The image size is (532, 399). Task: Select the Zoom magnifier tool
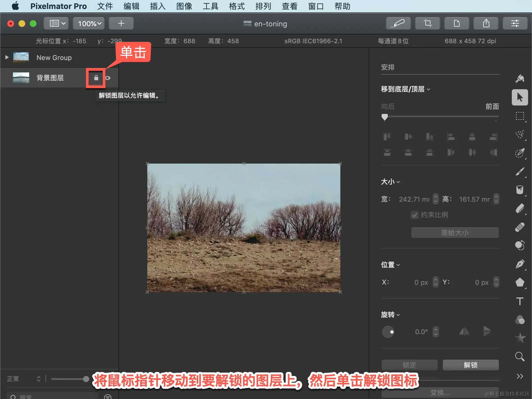[x=520, y=357]
